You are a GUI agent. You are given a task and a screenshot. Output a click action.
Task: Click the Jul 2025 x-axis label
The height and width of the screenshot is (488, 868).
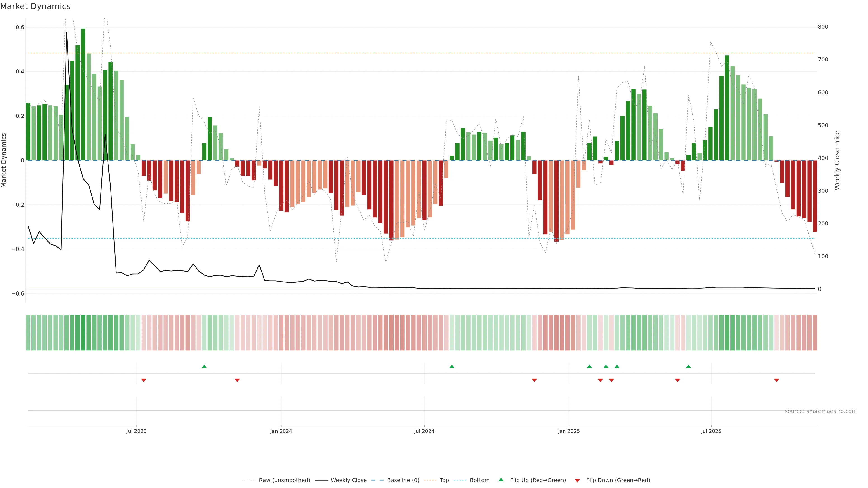click(x=711, y=431)
